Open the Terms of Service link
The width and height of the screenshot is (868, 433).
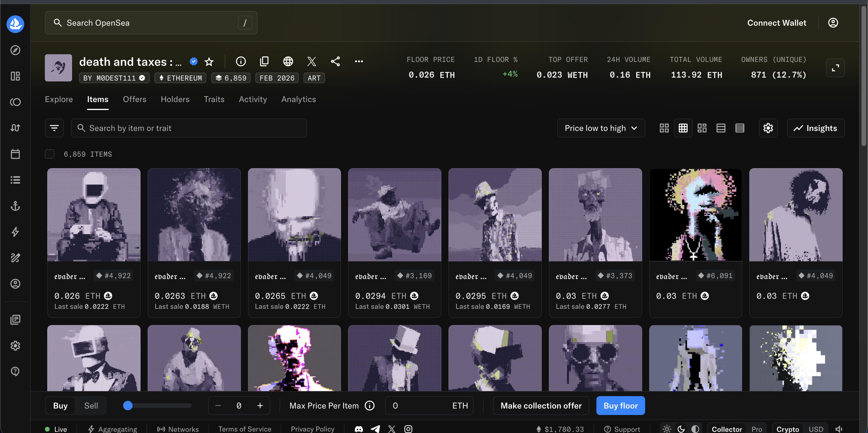(245, 429)
